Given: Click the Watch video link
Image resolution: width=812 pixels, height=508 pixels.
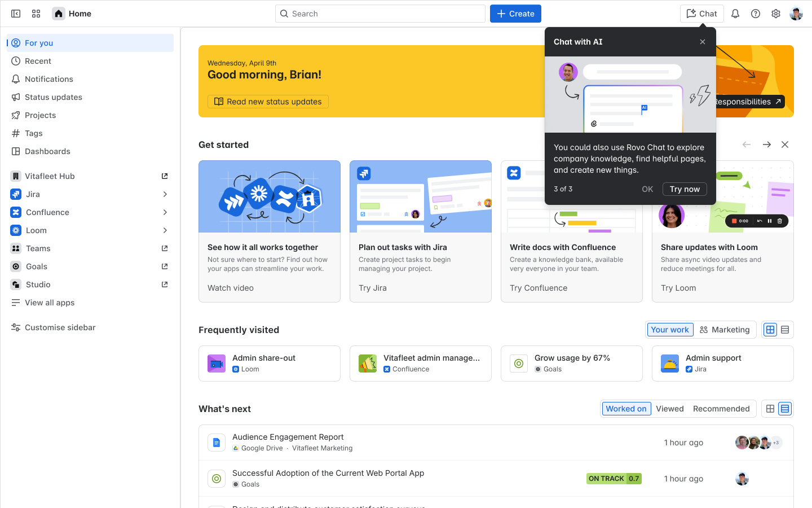Looking at the screenshot, I should (x=231, y=288).
